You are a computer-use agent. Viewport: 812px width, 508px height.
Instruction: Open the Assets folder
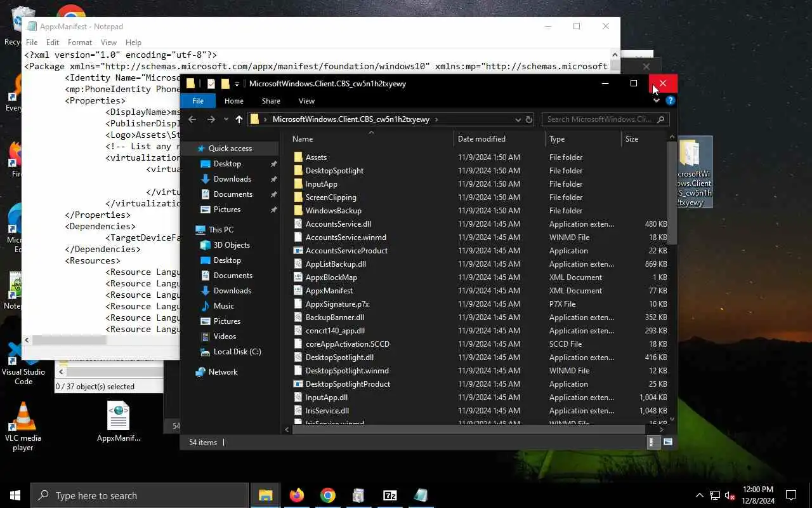click(316, 157)
